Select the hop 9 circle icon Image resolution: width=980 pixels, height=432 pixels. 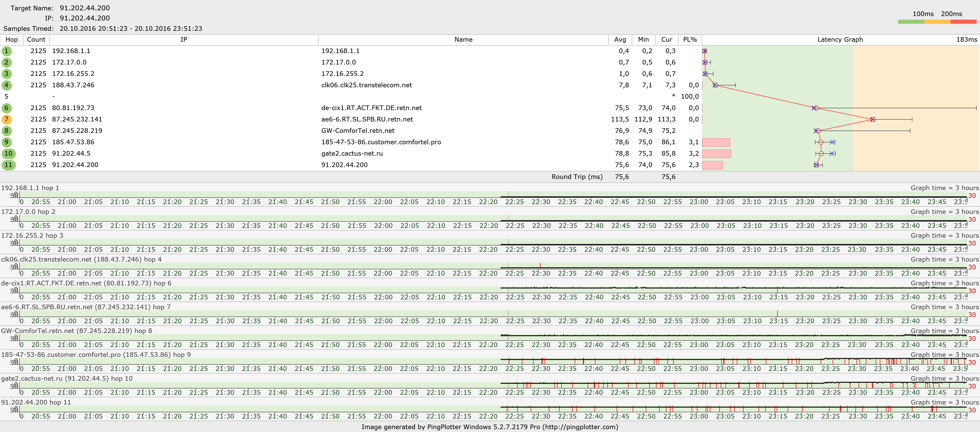click(x=6, y=142)
